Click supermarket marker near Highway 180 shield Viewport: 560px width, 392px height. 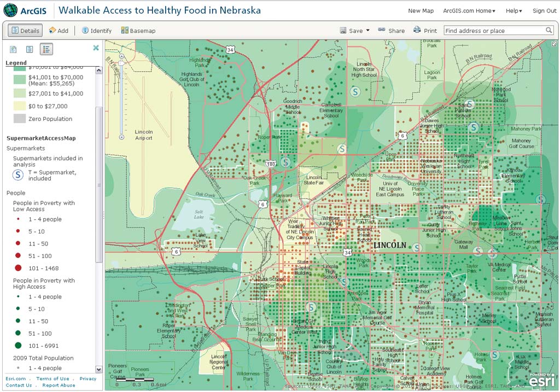(x=285, y=162)
